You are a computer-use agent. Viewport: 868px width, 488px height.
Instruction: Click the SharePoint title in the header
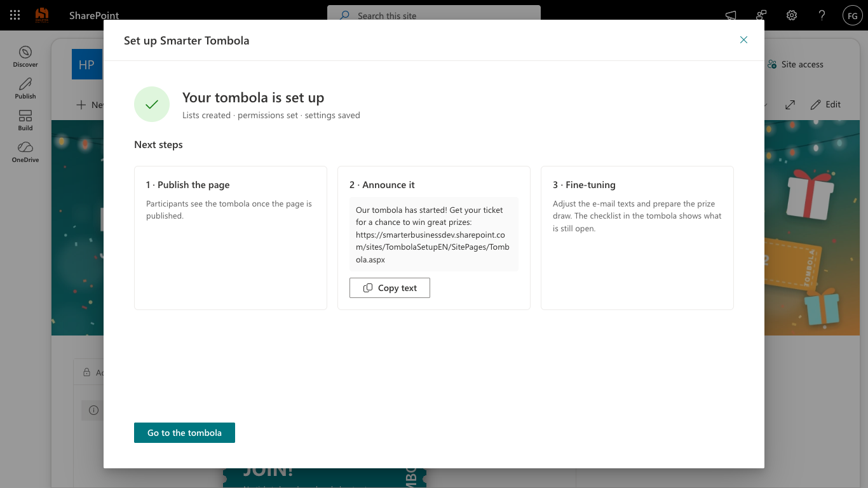94,15
